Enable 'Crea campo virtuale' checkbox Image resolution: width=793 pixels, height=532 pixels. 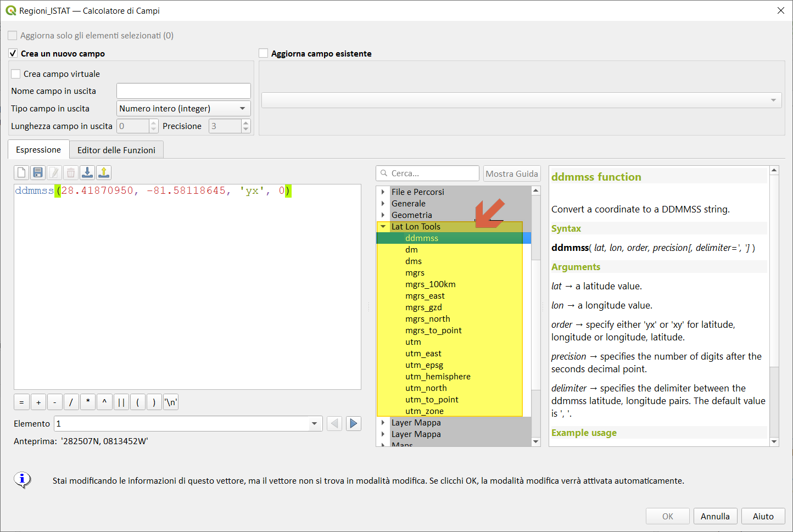point(15,74)
